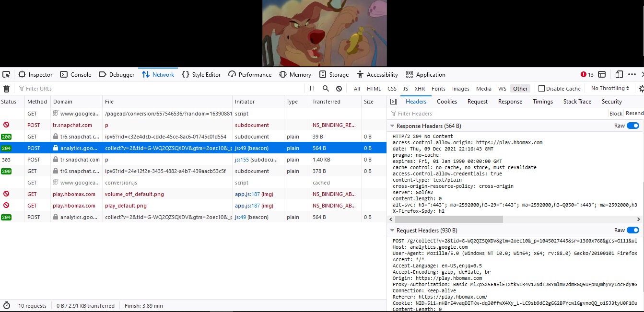Filter requests by XHR
The image size is (644, 312).
[420, 89]
